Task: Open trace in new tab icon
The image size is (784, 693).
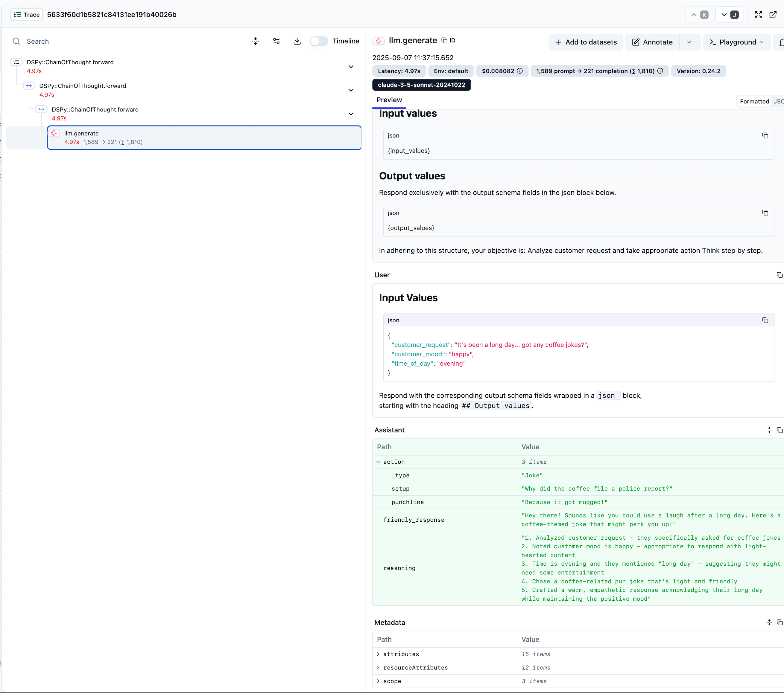Action: (773, 15)
